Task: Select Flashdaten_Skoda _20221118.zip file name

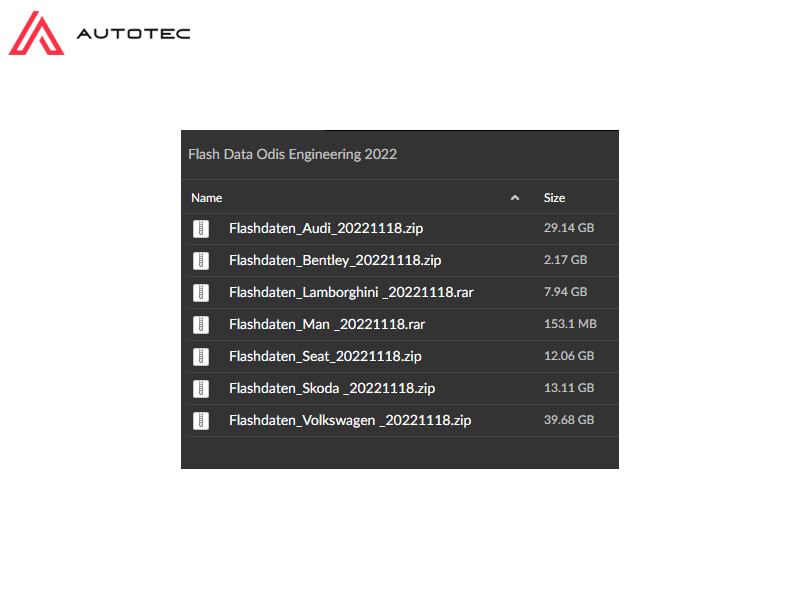Action: 331,388
